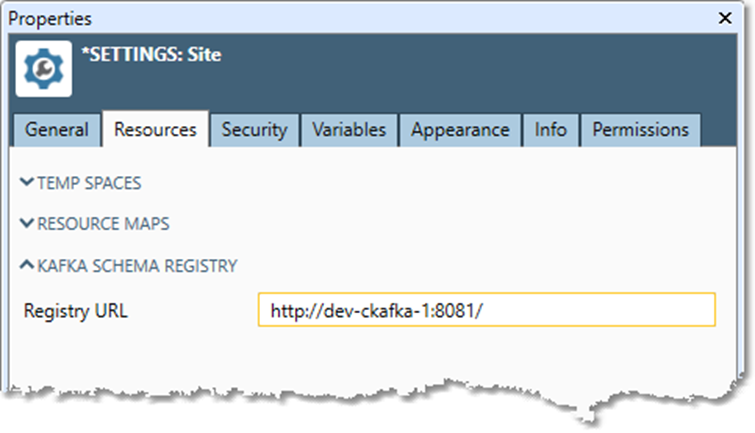
Task: Go to the Variables tab
Action: coord(348,130)
